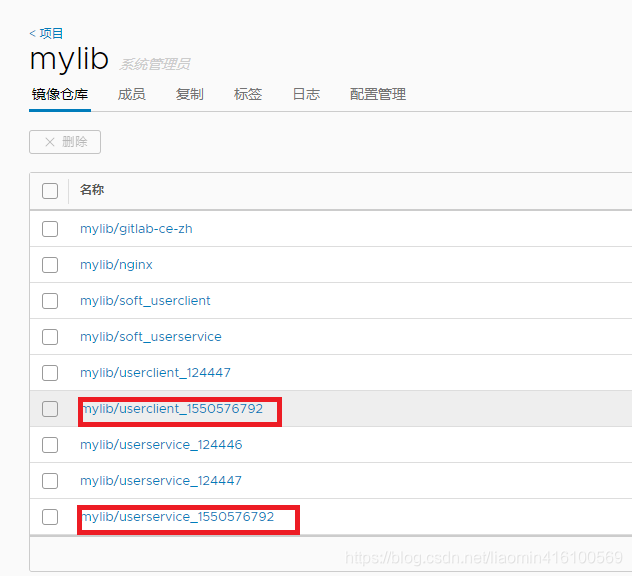This screenshot has height=576, width=632.
Task: Click the 系统管理员 role label
Action: 155,64
